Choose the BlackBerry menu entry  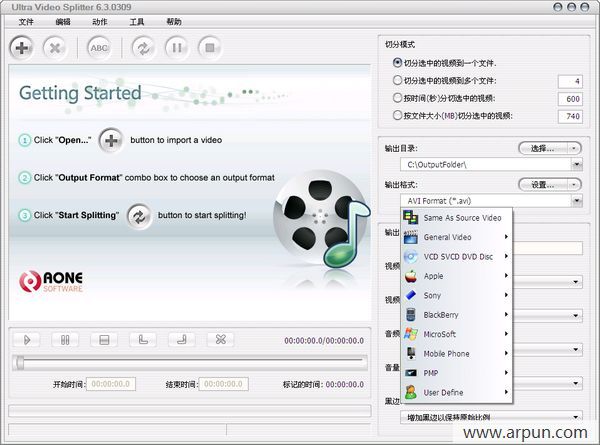[457, 315]
